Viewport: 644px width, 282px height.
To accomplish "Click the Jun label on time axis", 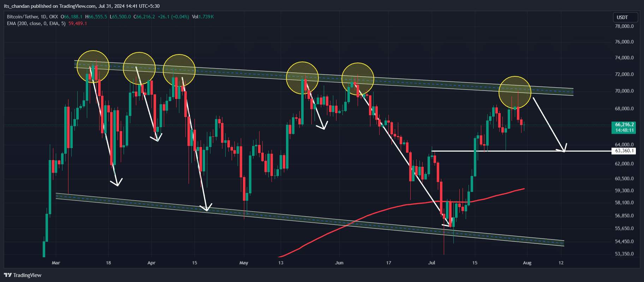I will (339, 263).
